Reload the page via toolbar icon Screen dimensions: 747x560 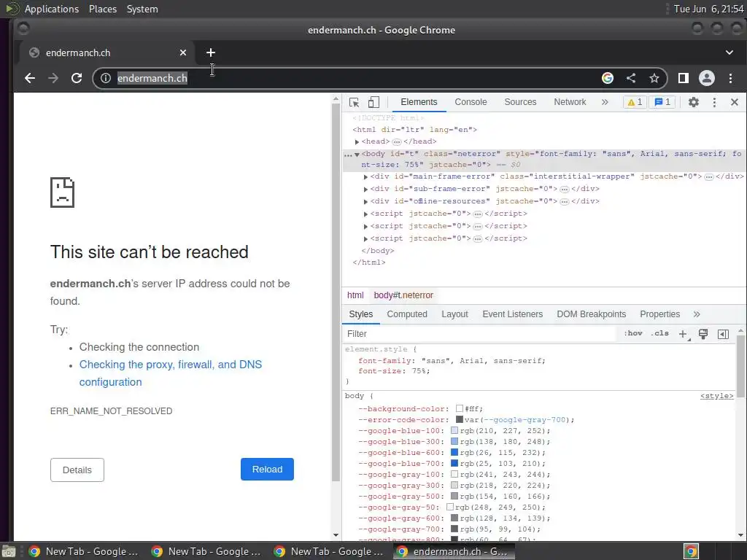pos(77,78)
